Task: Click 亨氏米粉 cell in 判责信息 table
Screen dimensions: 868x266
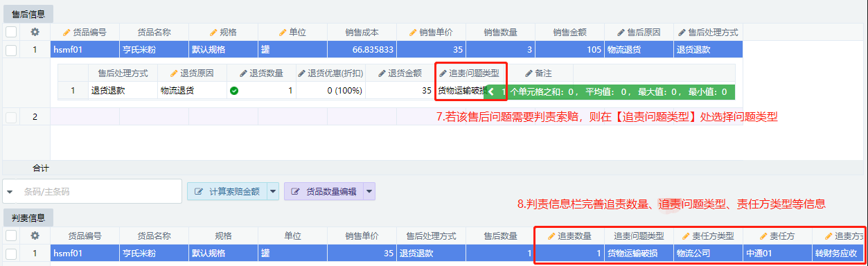Action: coord(154,254)
